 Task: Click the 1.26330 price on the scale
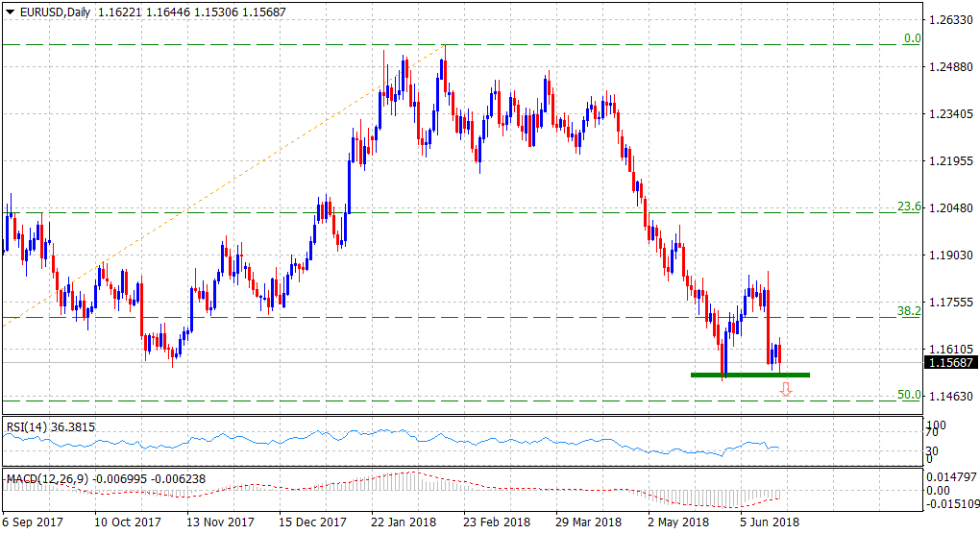pyautogui.click(x=950, y=20)
